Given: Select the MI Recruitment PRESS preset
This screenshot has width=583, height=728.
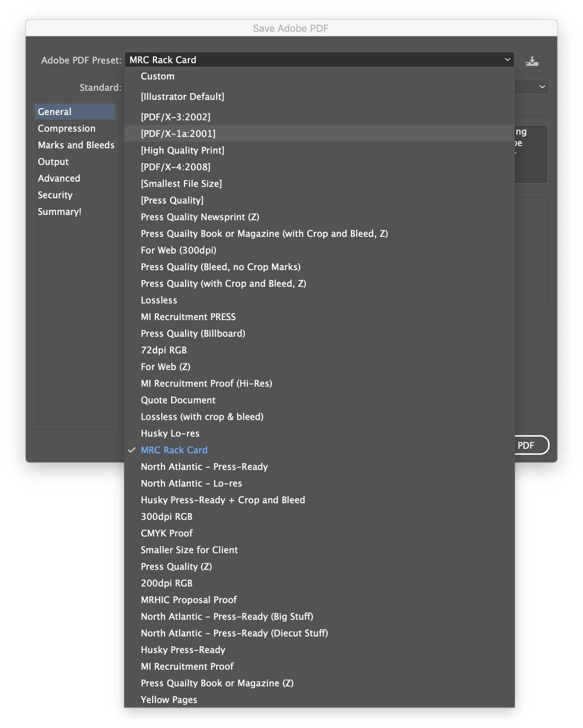Looking at the screenshot, I should pos(320,317).
